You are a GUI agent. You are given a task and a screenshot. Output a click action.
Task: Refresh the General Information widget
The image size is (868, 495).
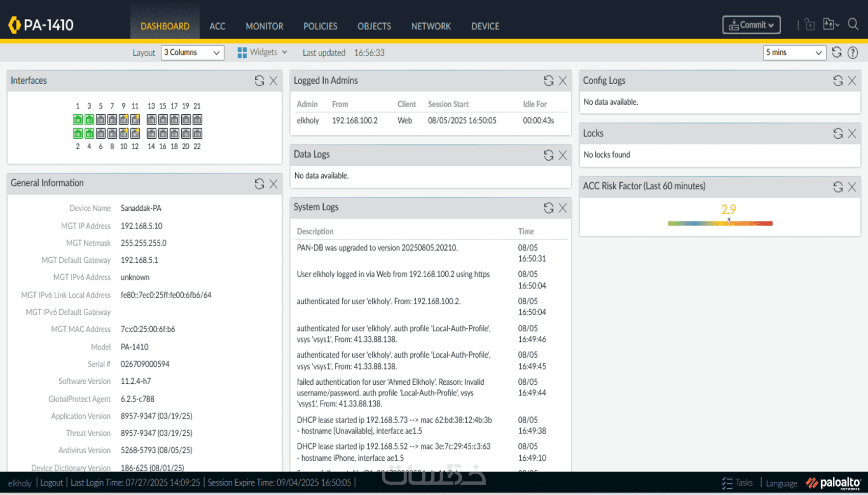(259, 184)
